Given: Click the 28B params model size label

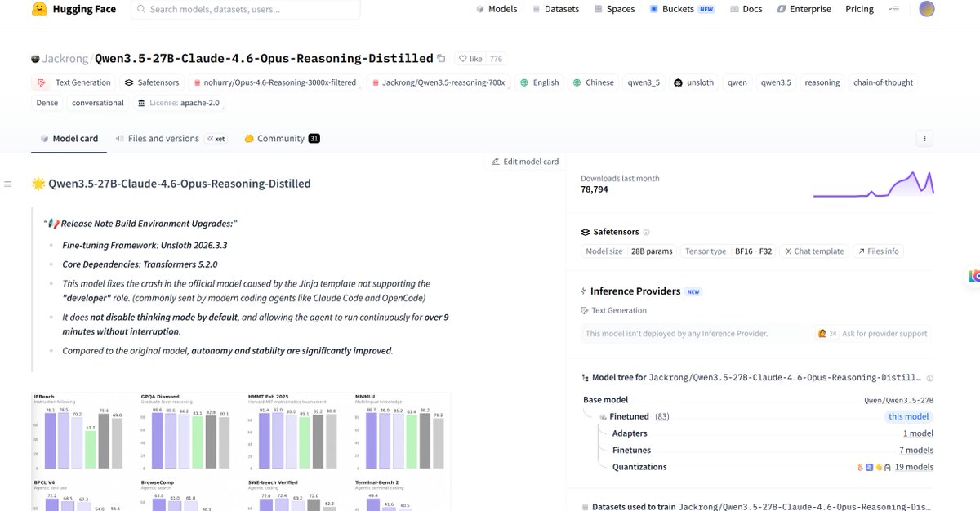Looking at the screenshot, I should [653, 251].
